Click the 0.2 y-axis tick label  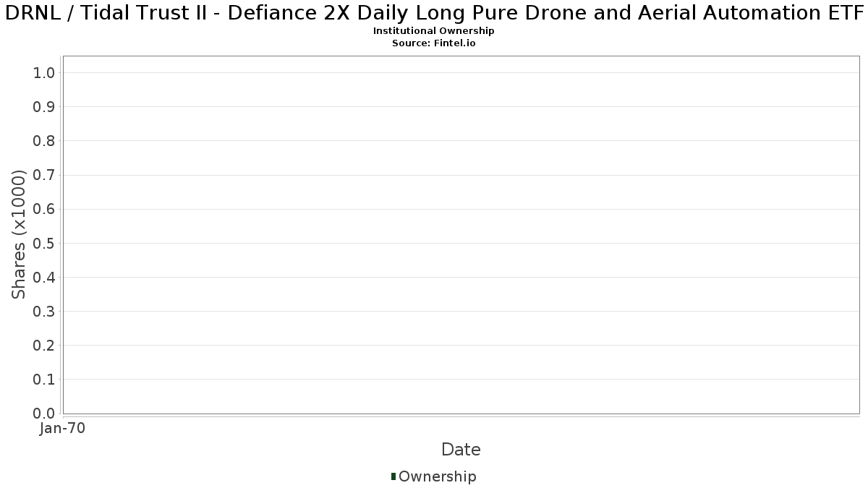coord(45,346)
